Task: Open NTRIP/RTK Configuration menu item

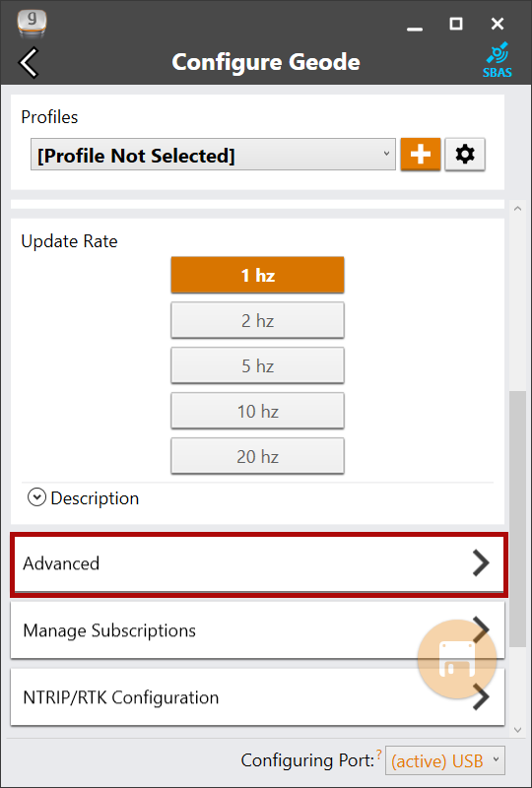Action: click(x=257, y=697)
